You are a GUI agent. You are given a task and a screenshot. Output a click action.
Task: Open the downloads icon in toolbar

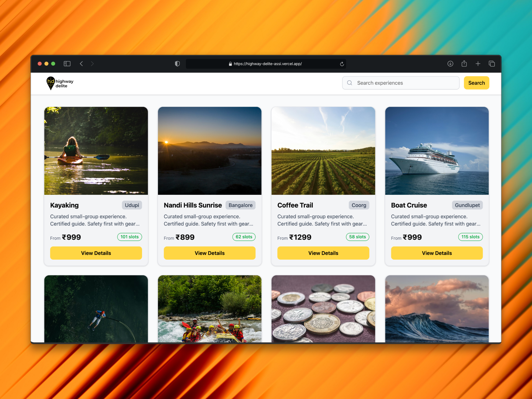450,64
